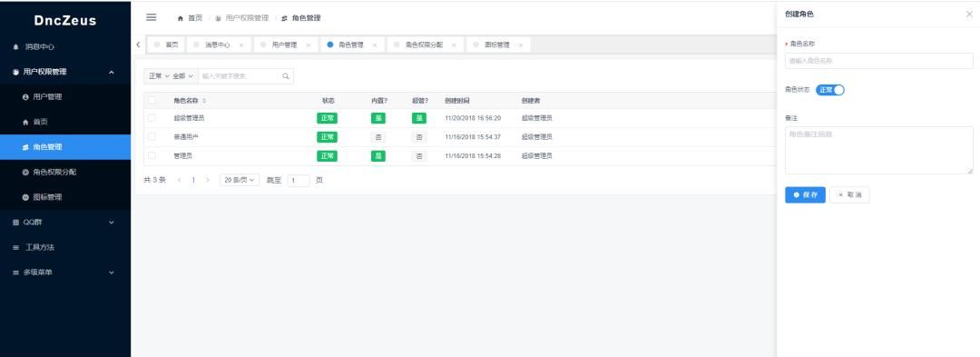Open 用户管理 in the sidebar

[65, 97]
